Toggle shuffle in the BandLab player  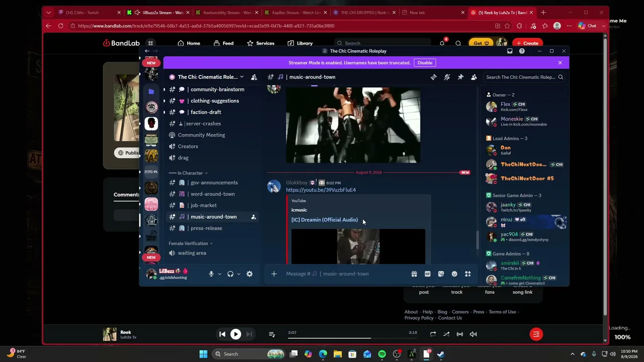[446, 334]
